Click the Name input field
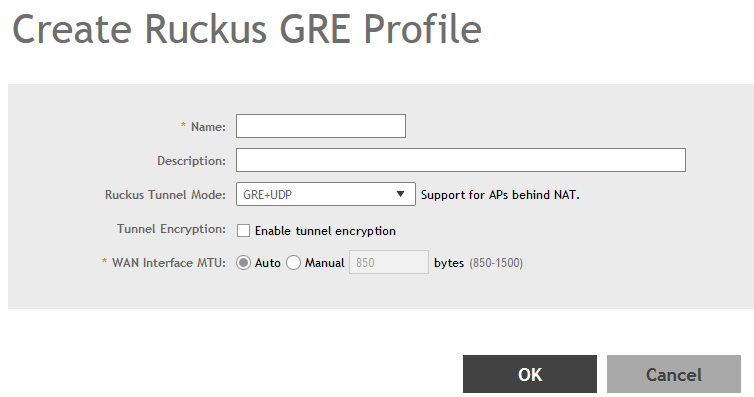 (321, 126)
